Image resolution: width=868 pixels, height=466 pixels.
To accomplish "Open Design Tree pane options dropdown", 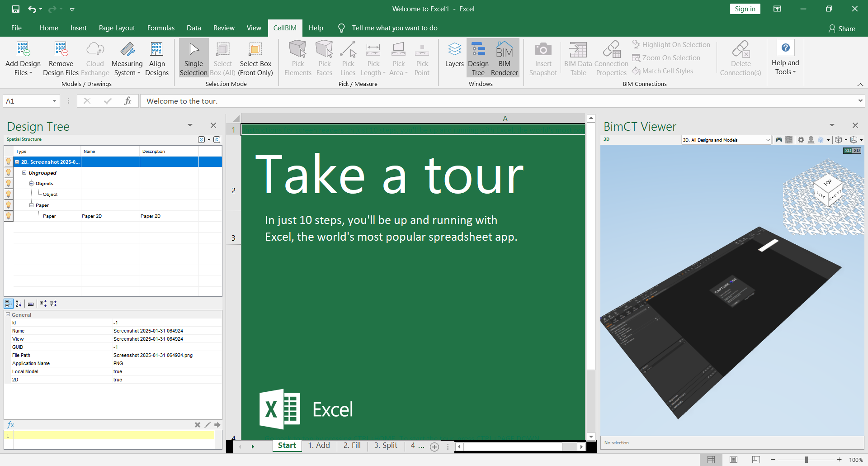I will click(x=190, y=125).
